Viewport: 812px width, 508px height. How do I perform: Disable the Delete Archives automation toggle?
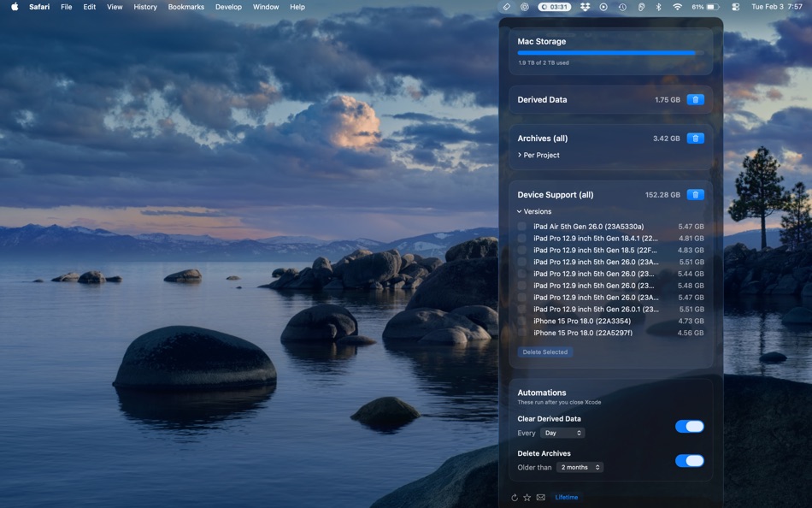pos(690,460)
